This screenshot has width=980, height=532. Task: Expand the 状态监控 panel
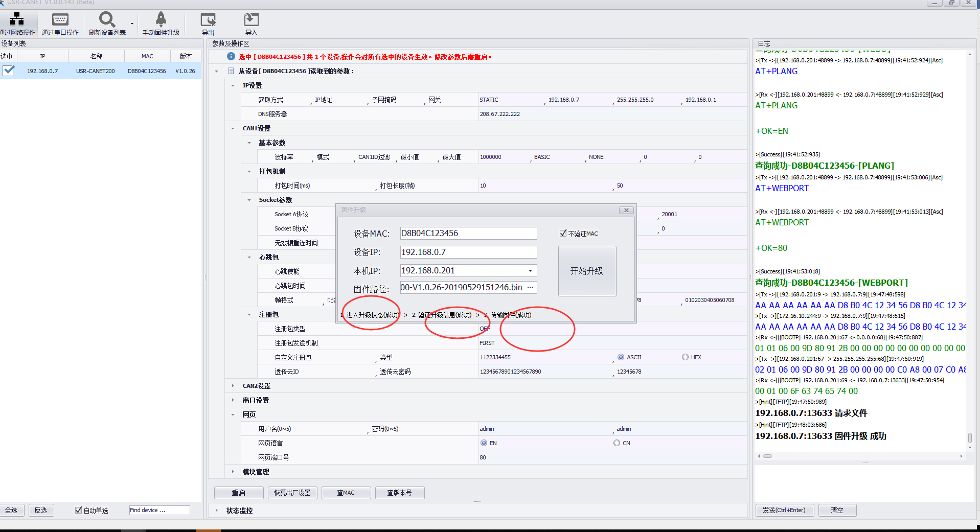pos(217,511)
